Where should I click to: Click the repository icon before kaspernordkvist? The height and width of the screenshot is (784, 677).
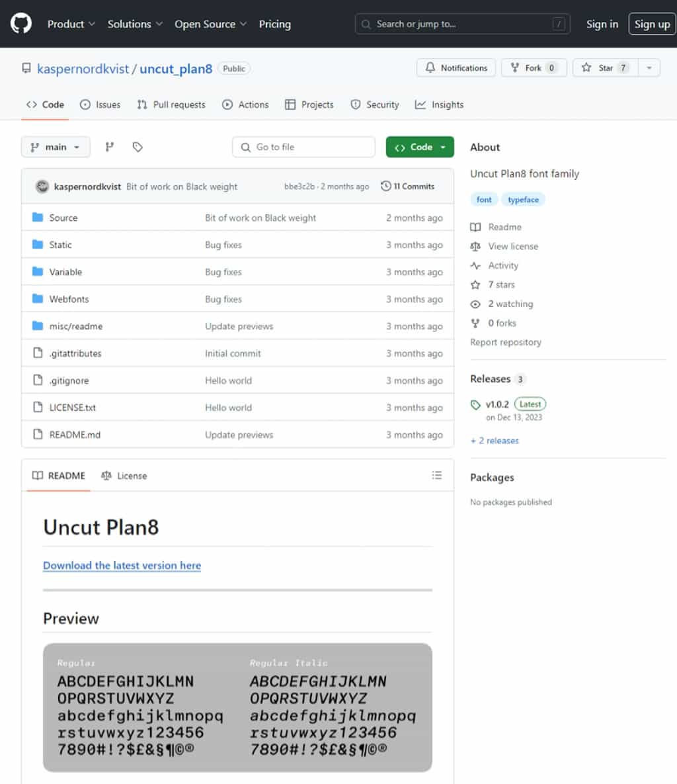coord(26,68)
